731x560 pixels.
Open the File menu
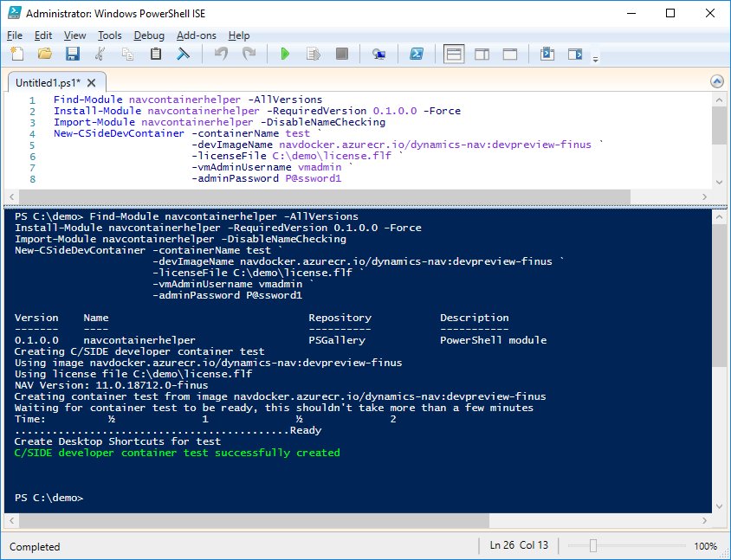click(15, 35)
